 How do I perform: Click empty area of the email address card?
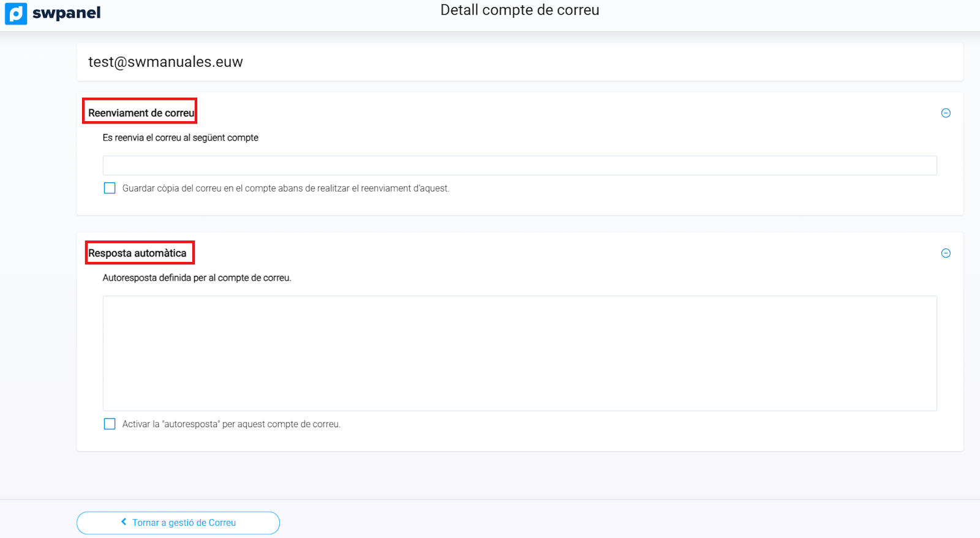pyautogui.click(x=612, y=62)
